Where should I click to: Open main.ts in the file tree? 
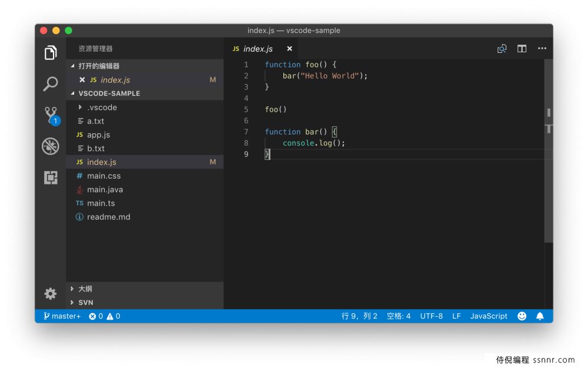145,203
